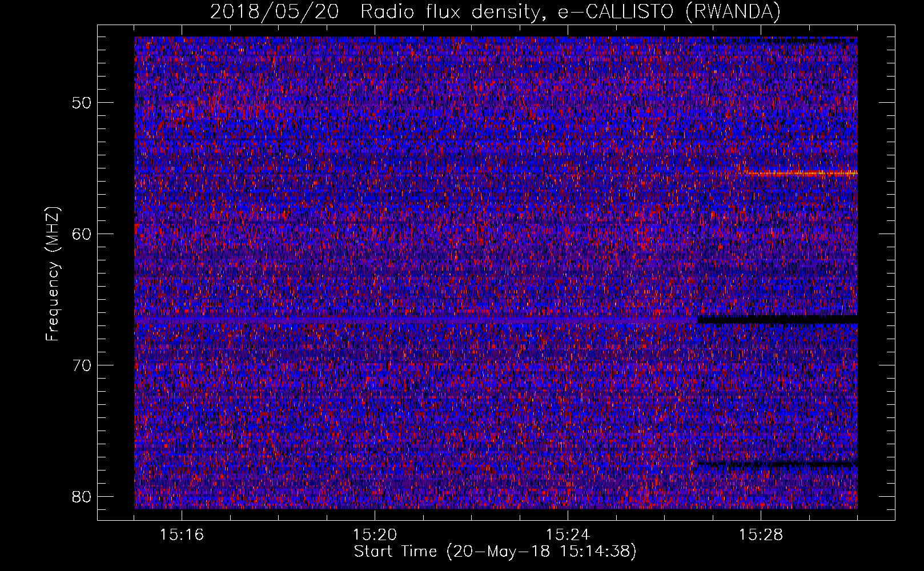This screenshot has height=571, width=924.
Task: Click the black dropout band near 78 MHz
Action: pos(778,465)
